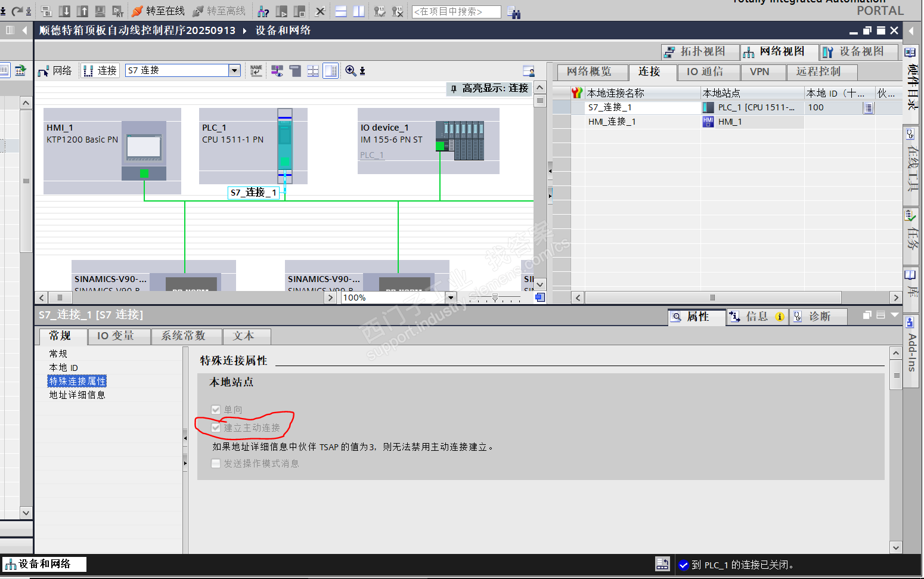Viewport: 924px width, 579px height.
Task: Click the binoculars search icon
Action: (514, 12)
